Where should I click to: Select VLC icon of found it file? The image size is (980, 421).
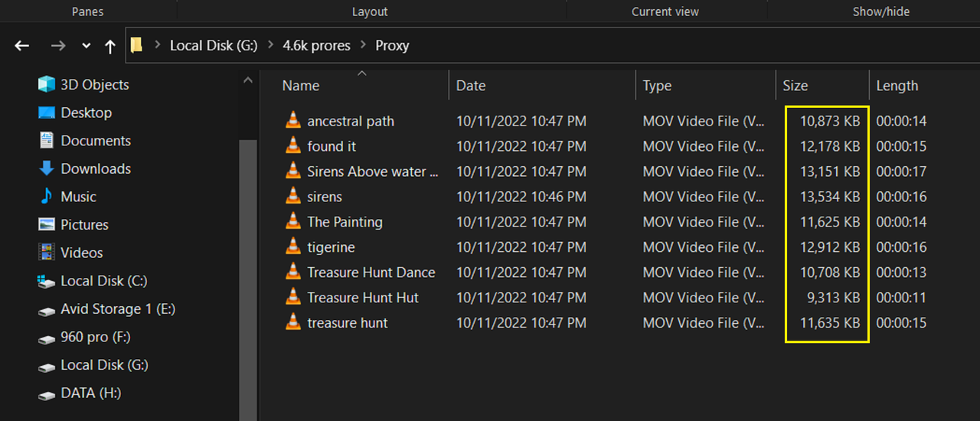click(292, 145)
